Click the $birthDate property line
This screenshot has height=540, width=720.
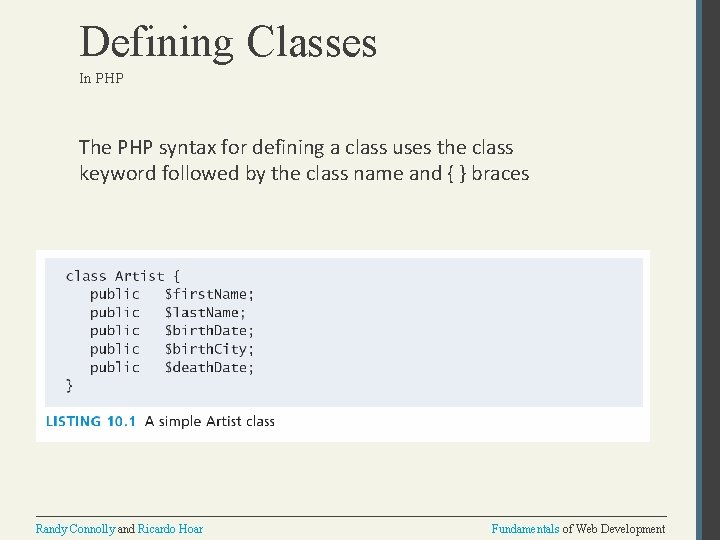[172, 331]
